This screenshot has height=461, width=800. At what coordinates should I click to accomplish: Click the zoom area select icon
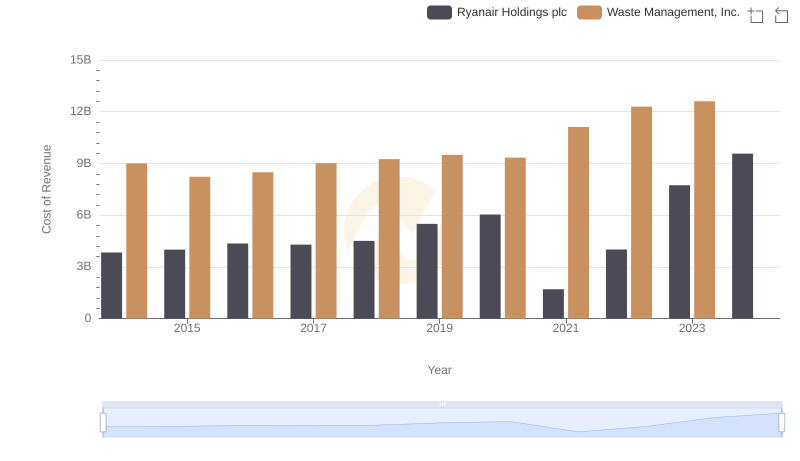pos(756,15)
